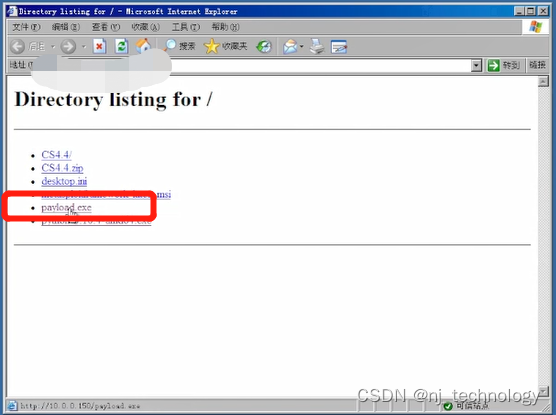Maximize the Internet Explorer window

click(x=531, y=11)
